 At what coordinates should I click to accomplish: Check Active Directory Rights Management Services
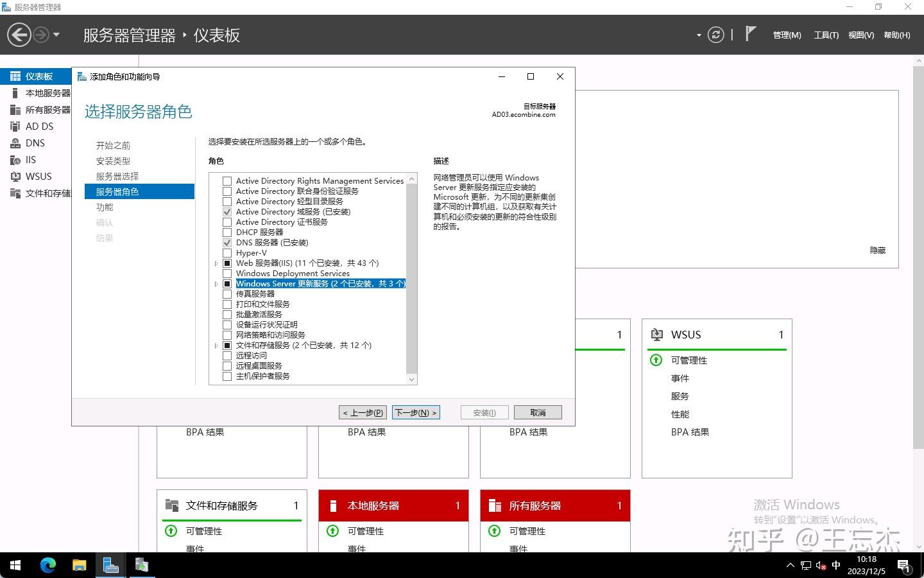coord(227,181)
